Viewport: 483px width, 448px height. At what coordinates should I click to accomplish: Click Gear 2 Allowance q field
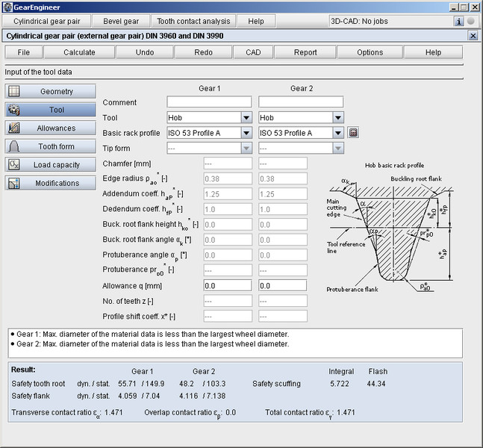(x=283, y=286)
